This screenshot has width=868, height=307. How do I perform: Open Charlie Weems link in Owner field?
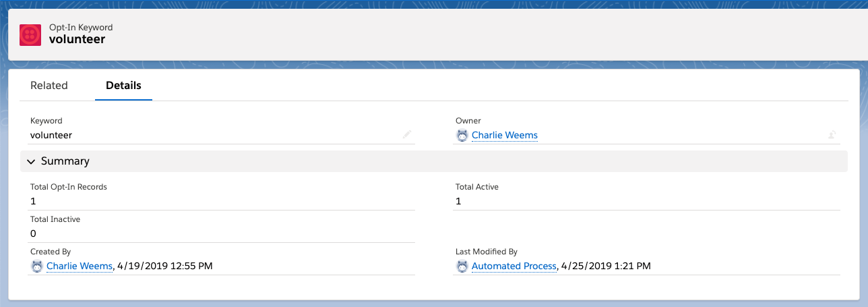point(504,136)
